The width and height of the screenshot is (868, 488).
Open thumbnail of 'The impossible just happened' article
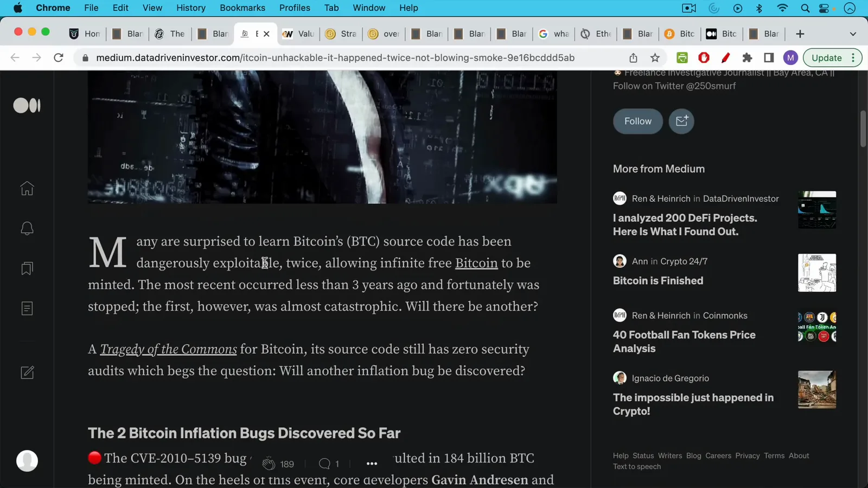(x=817, y=389)
